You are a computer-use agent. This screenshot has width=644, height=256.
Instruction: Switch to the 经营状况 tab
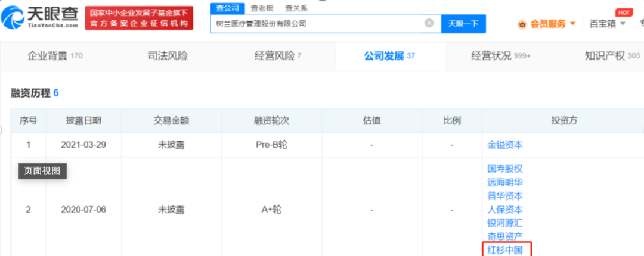(501, 56)
